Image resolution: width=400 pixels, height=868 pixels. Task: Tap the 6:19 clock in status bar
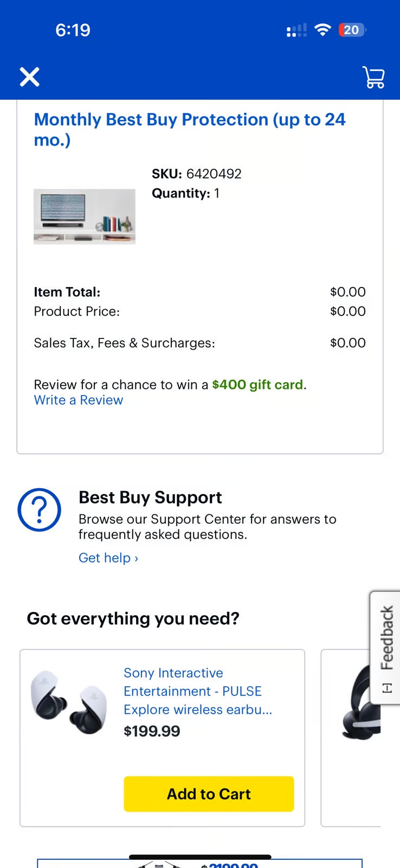click(73, 30)
